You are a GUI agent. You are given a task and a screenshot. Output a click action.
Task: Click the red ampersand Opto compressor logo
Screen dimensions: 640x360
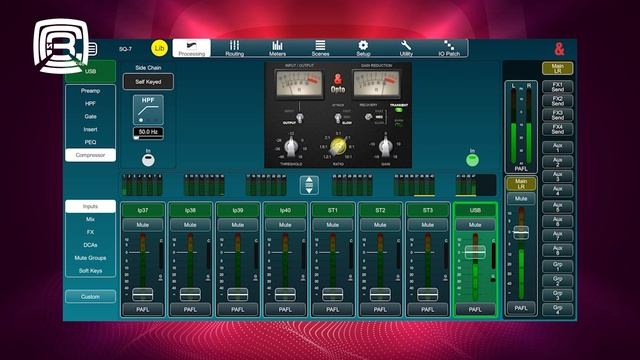(338, 83)
